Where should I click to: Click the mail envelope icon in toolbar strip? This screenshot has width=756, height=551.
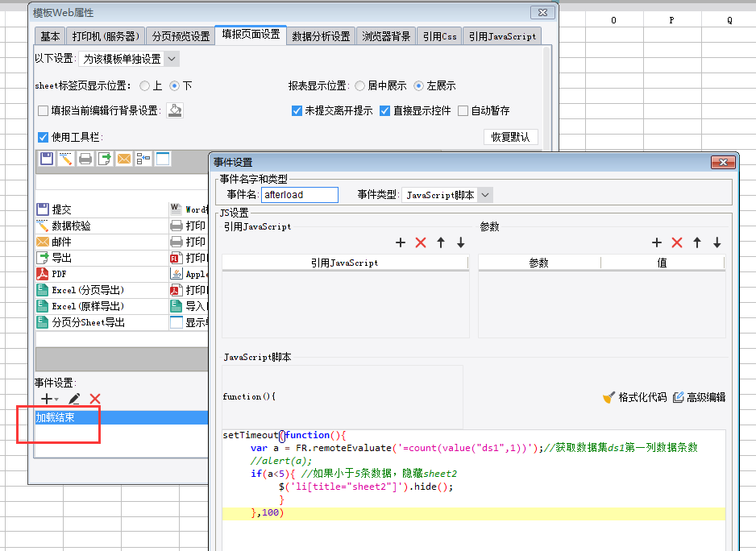[124, 159]
